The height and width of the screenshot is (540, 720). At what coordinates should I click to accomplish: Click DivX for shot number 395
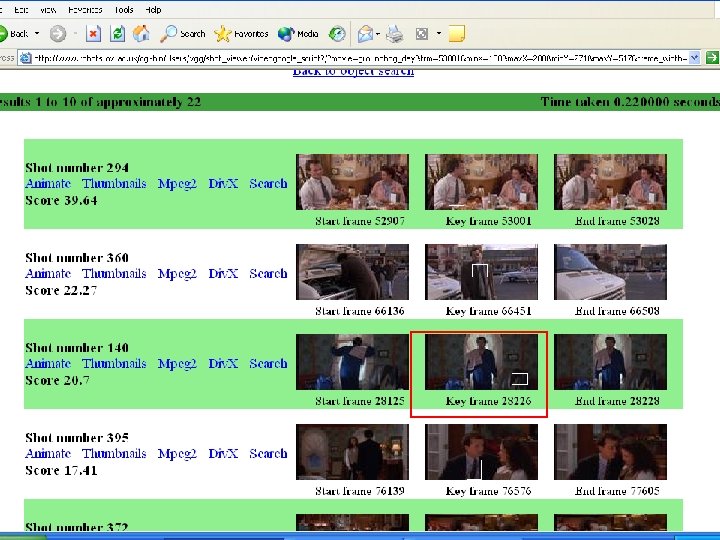pos(223,454)
